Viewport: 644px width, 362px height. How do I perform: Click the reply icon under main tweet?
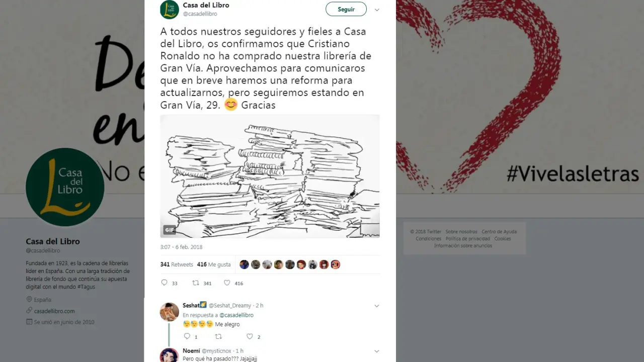(164, 283)
